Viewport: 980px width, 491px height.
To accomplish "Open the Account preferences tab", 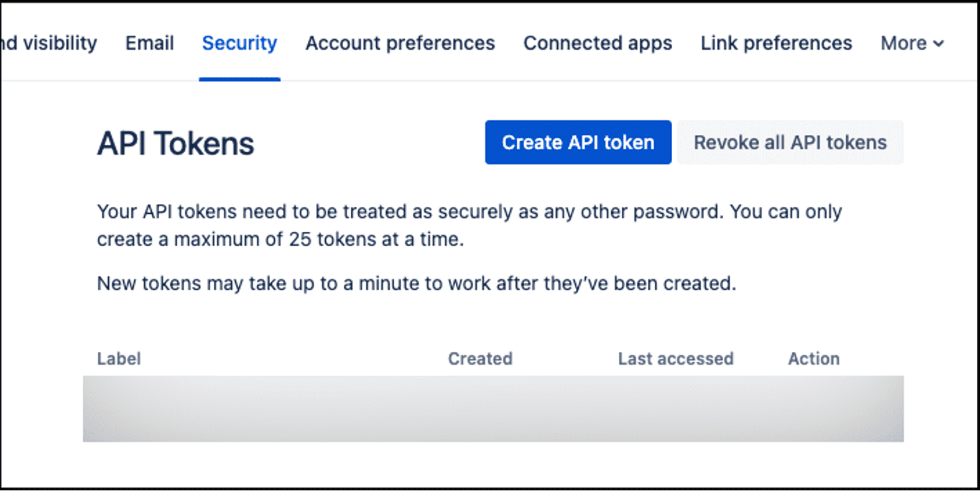I will (x=400, y=43).
